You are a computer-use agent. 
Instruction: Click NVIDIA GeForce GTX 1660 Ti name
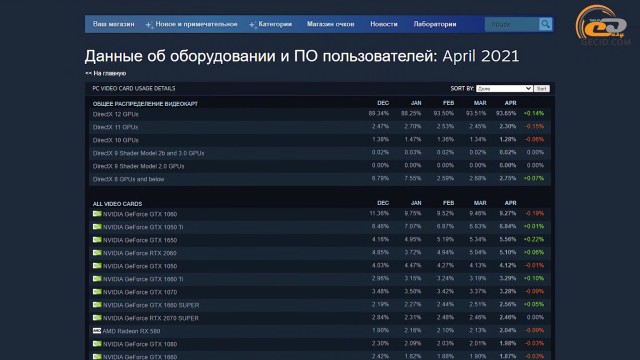point(143,279)
